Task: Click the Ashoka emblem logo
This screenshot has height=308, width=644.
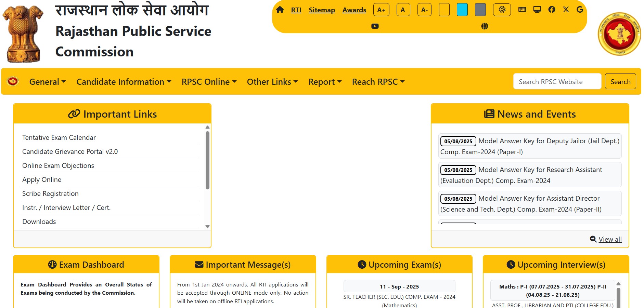Action: point(23,34)
